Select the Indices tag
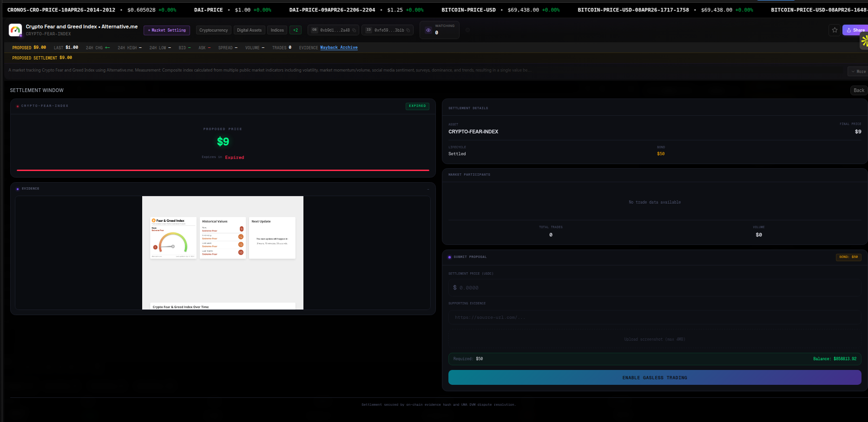The width and height of the screenshot is (868, 422). 277,30
